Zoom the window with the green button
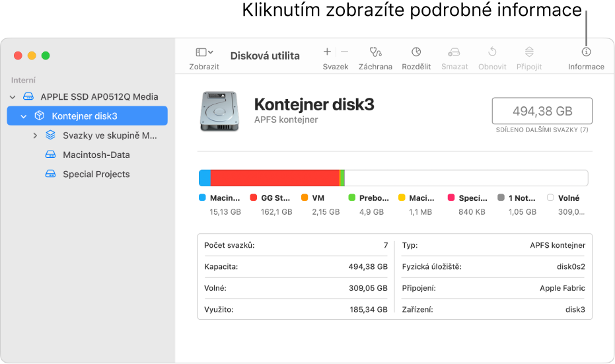615x364 pixels. point(46,55)
